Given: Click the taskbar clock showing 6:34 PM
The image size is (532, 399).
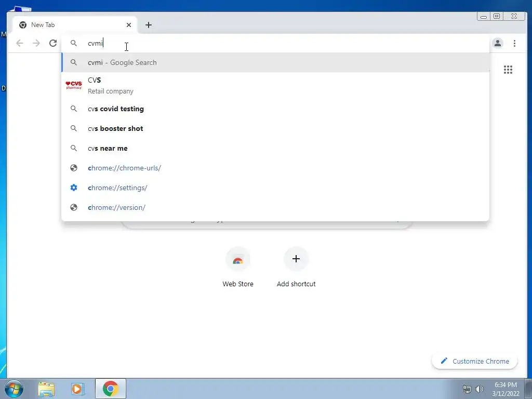Looking at the screenshot, I should coord(506,389).
